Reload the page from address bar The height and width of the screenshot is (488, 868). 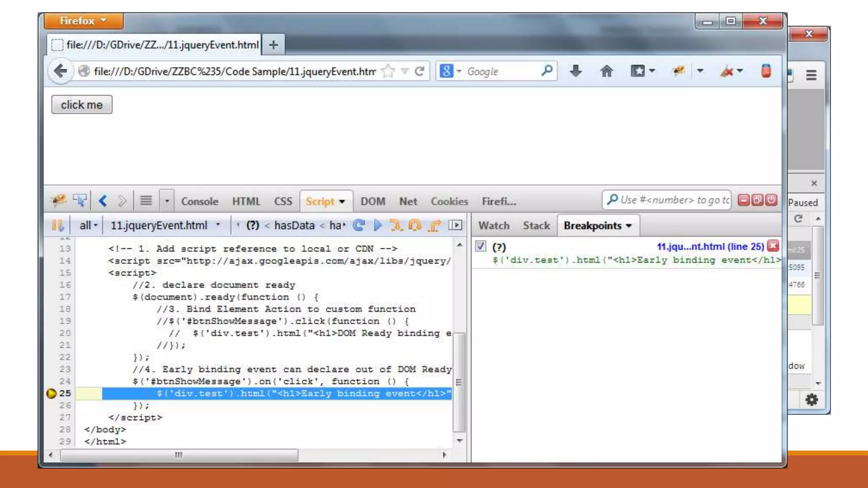point(420,71)
